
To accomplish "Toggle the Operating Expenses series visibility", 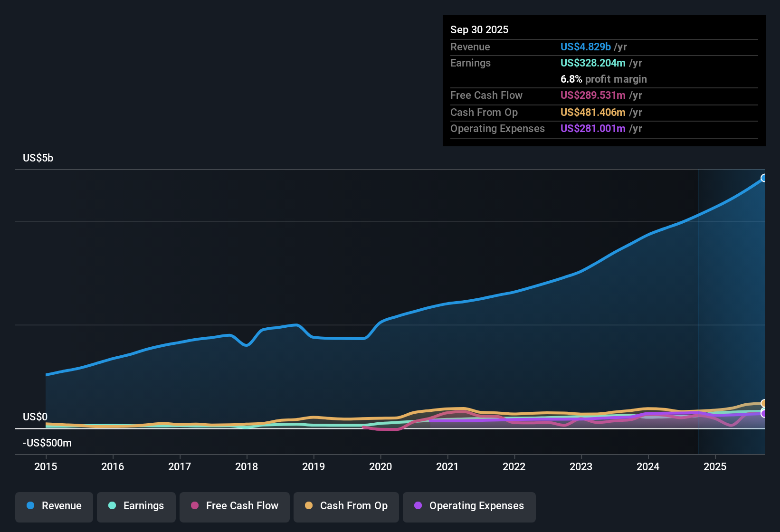I will tap(469, 506).
